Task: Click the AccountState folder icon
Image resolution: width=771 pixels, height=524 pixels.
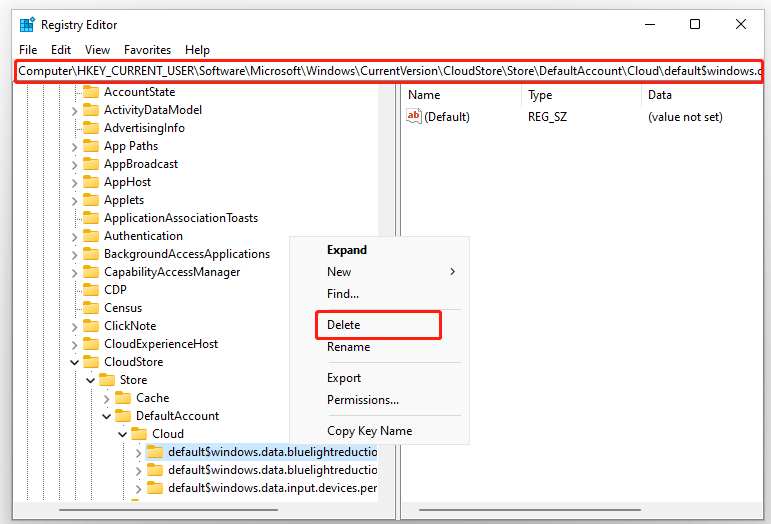Action: (91, 92)
